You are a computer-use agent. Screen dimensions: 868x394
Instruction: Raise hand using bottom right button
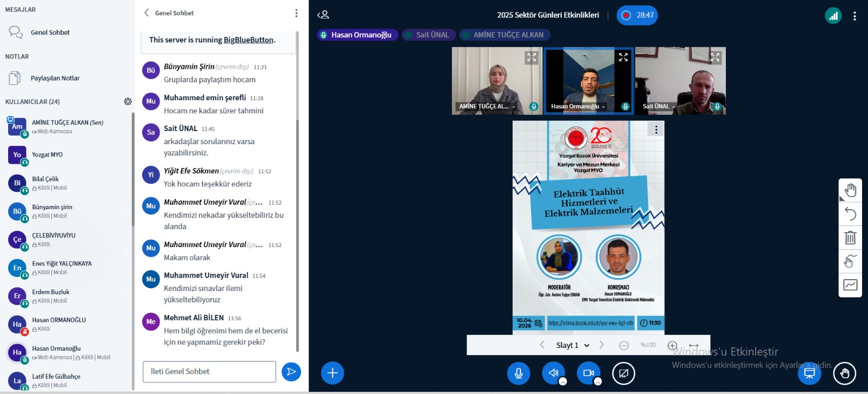(845, 373)
